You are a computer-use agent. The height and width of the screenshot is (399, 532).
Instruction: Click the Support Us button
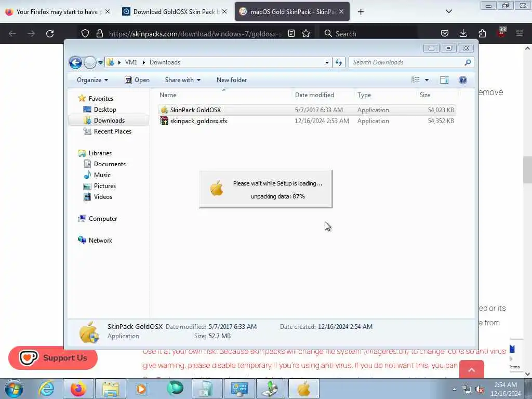(53, 358)
